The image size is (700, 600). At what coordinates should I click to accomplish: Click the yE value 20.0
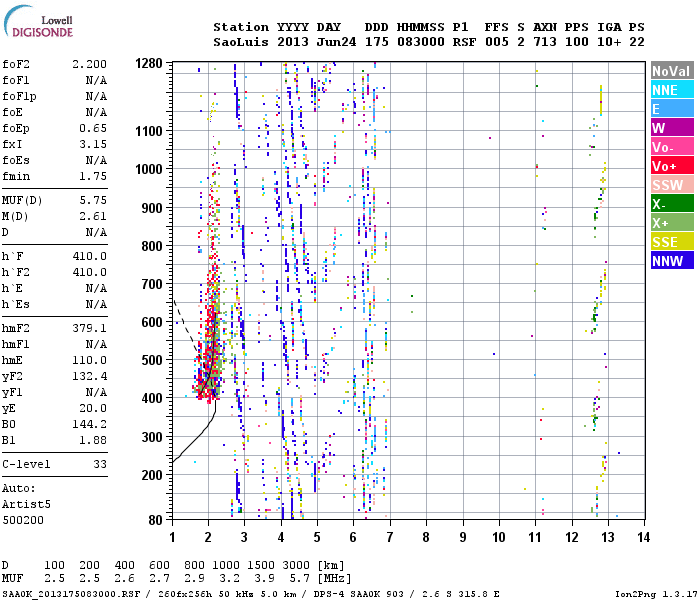tap(93, 408)
